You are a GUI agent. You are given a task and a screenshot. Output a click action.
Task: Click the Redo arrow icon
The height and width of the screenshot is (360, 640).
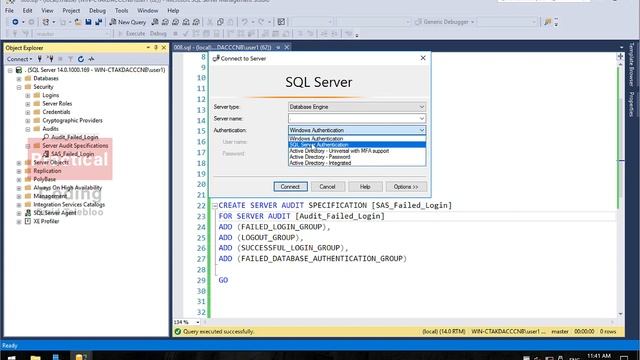[x=261, y=22]
